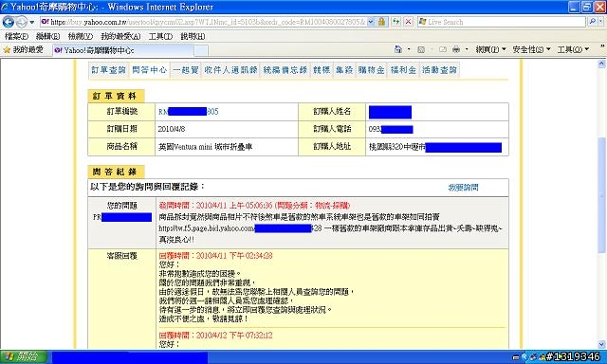The width and height of the screenshot is (607, 364).
Task: Open the 競標 tab
Action: [322, 70]
